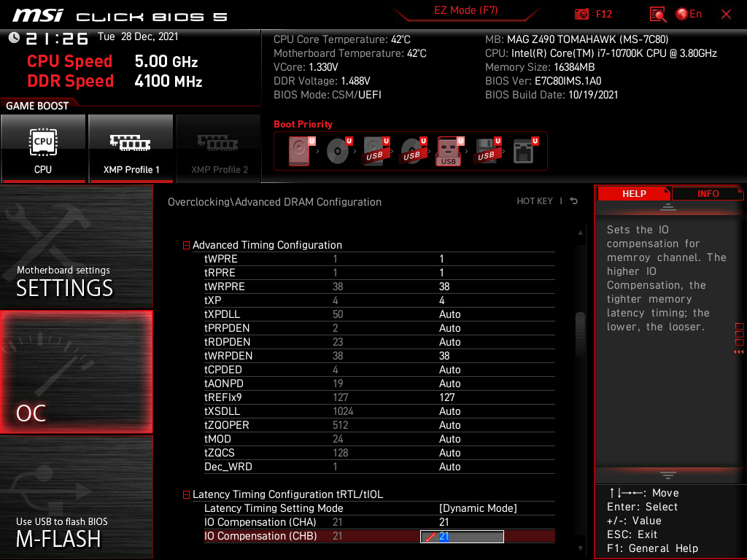
Task: Switch to the HELP tab
Action: (634, 194)
